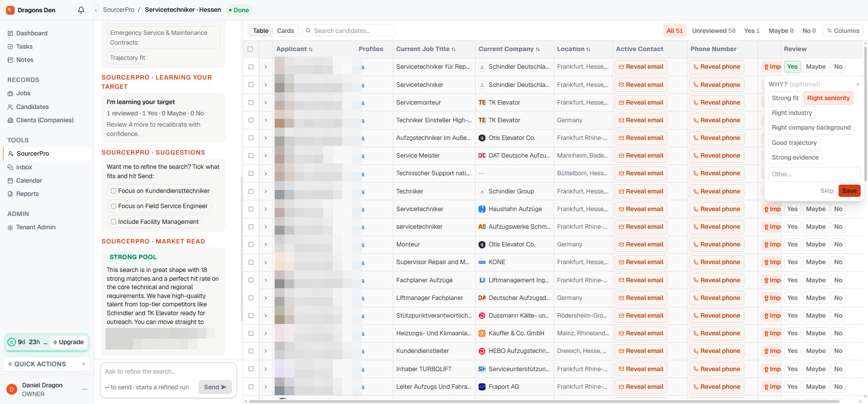Open Inbox tool
This screenshot has height=404, width=868.
24,167
